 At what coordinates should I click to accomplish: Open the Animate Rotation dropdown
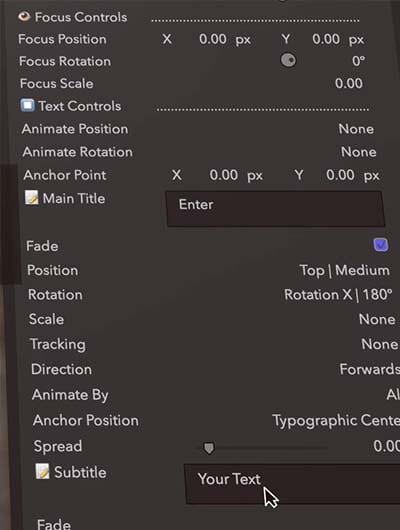(x=358, y=152)
